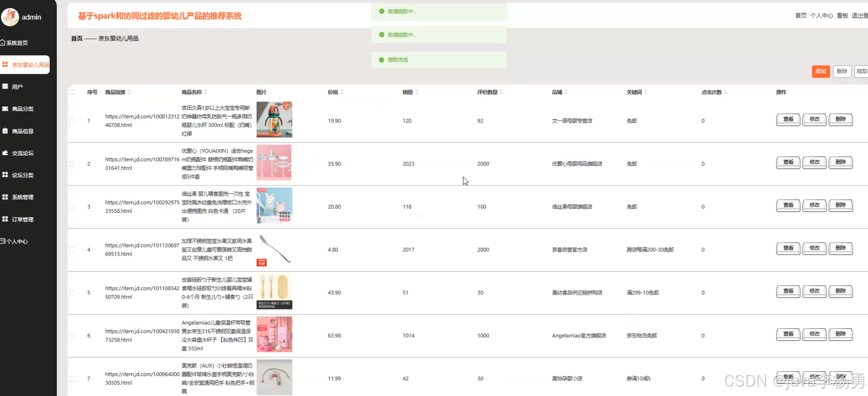This screenshot has width=868, height=396.
Task: Click the 商品信息 sidebar icon
Action: pyautogui.click(x=5, y=131)
